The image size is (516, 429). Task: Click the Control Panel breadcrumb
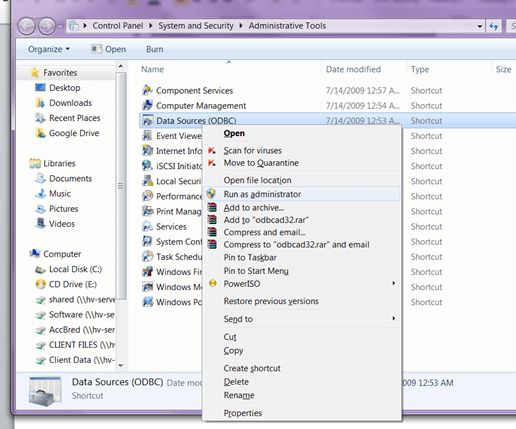pyautogui.click(x=118, y=26)
